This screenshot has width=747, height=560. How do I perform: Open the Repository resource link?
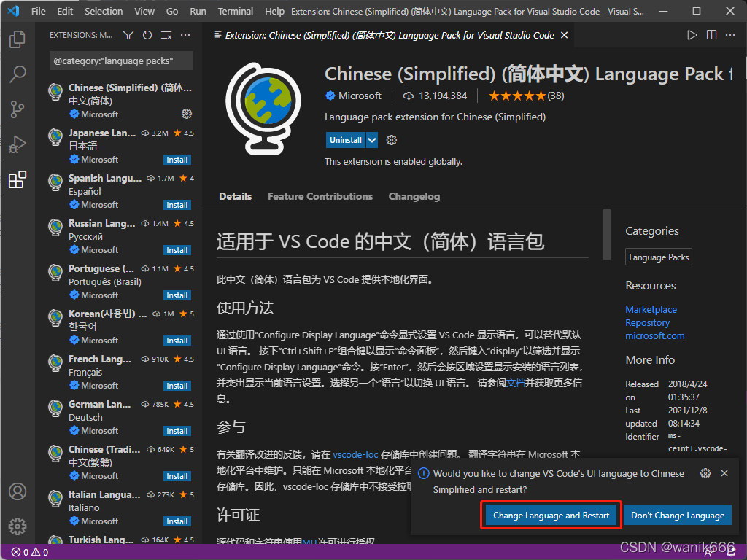(x=648, y=323)
